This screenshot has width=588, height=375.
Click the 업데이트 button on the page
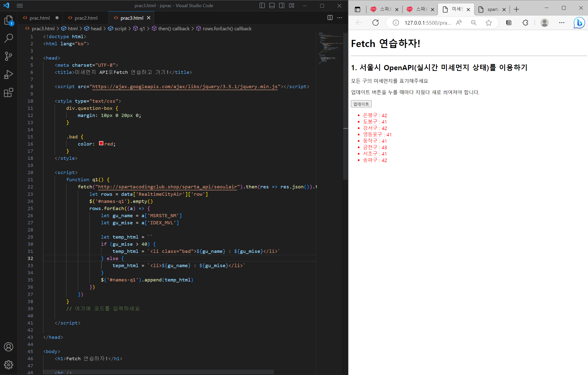coord(361,104)
